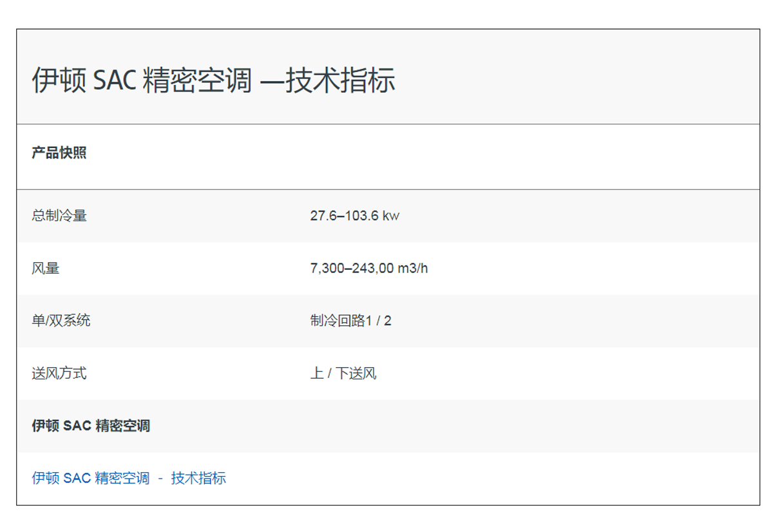Click the heading 伊顿 SAC 精密空调 —技术指标
Viewport: 773px width, 532px height.
(213, 81)
